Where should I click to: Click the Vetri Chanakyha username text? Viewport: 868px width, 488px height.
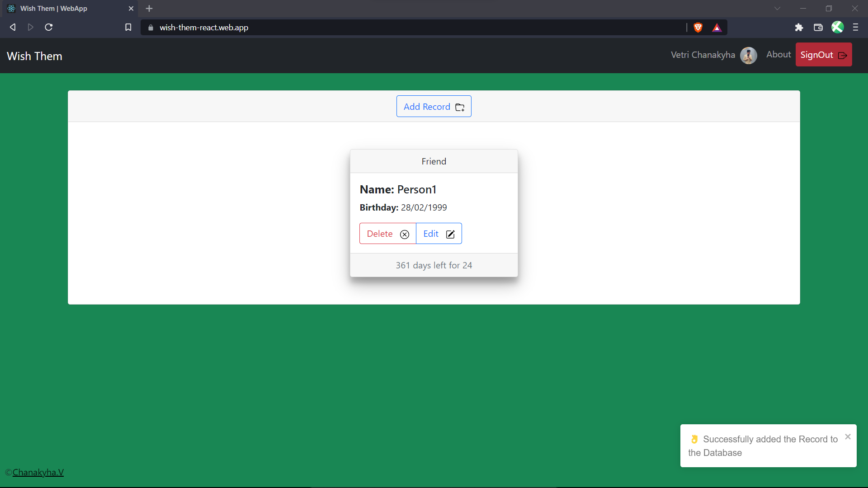tap(703, 55)
